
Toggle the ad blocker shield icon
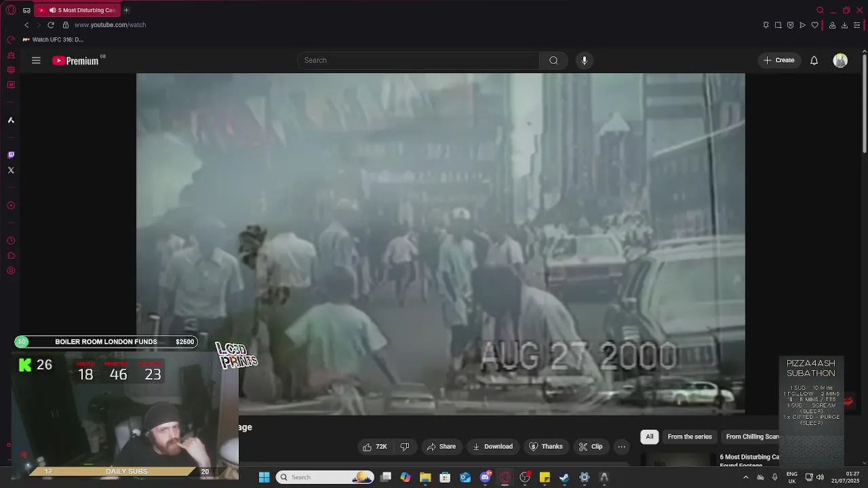[791, 25]
